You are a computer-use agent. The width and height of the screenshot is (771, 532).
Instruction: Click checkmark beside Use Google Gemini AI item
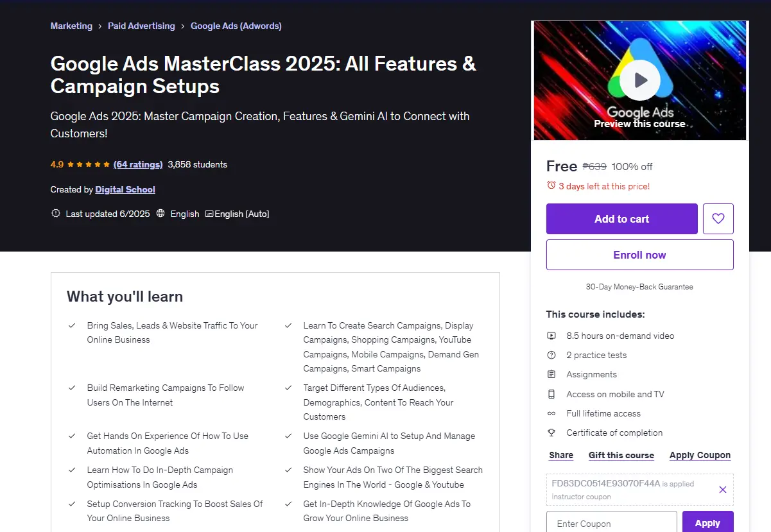(x=289, y=436)
